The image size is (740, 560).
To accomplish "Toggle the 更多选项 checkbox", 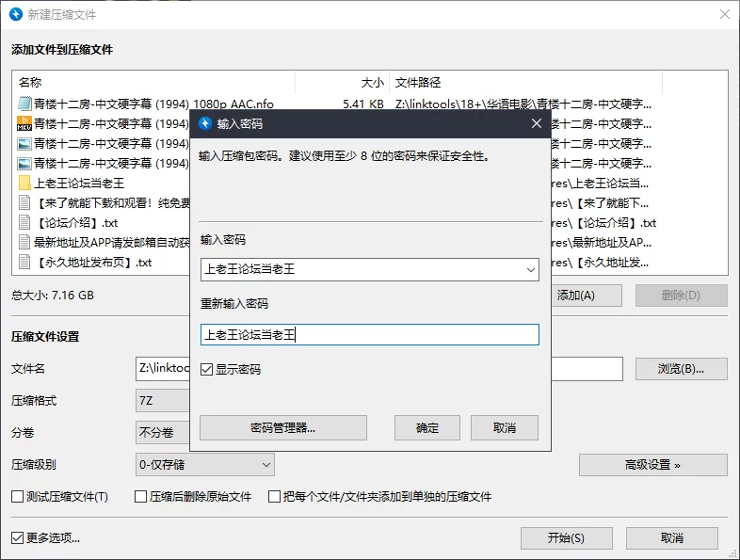I will 18,537.
